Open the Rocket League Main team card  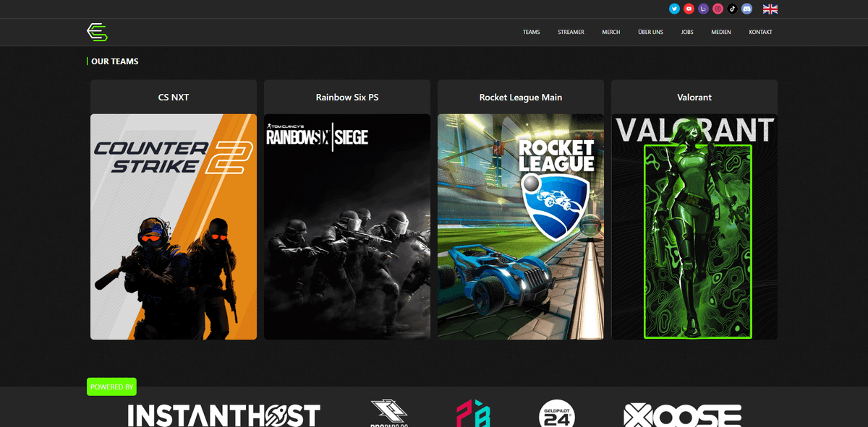point(521,226)
